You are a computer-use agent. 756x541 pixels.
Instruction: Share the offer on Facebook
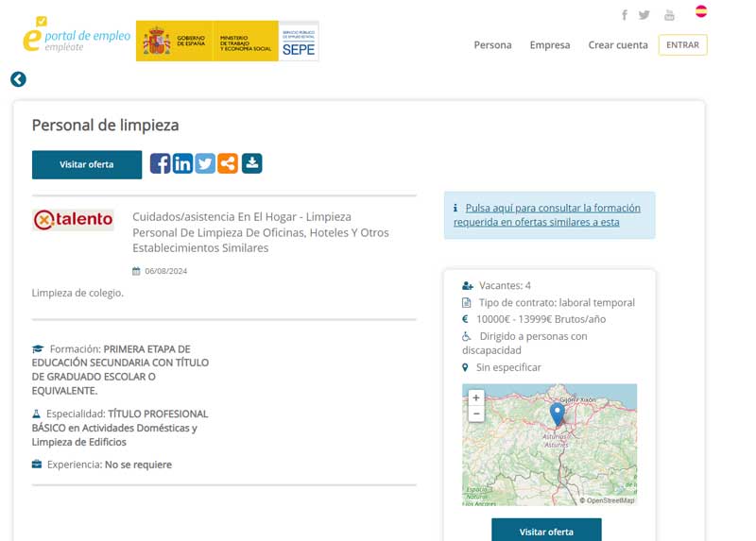click(x=161, y=163)
